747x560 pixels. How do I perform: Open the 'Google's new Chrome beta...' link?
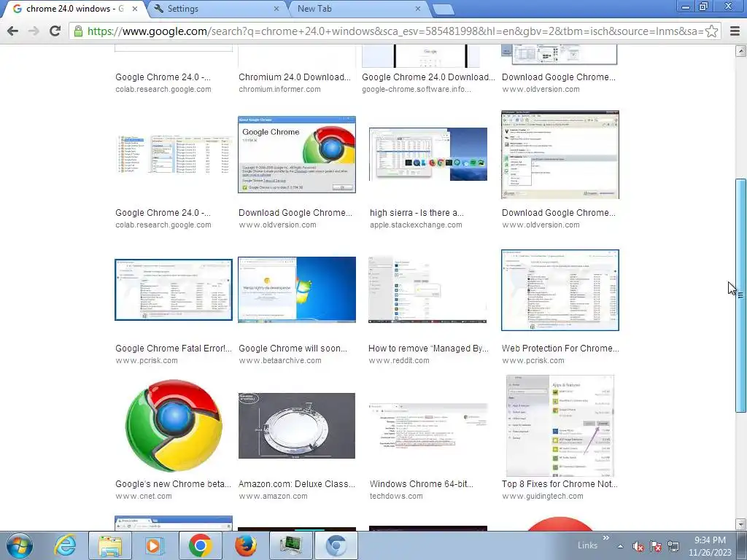click(x=173, y=484)
